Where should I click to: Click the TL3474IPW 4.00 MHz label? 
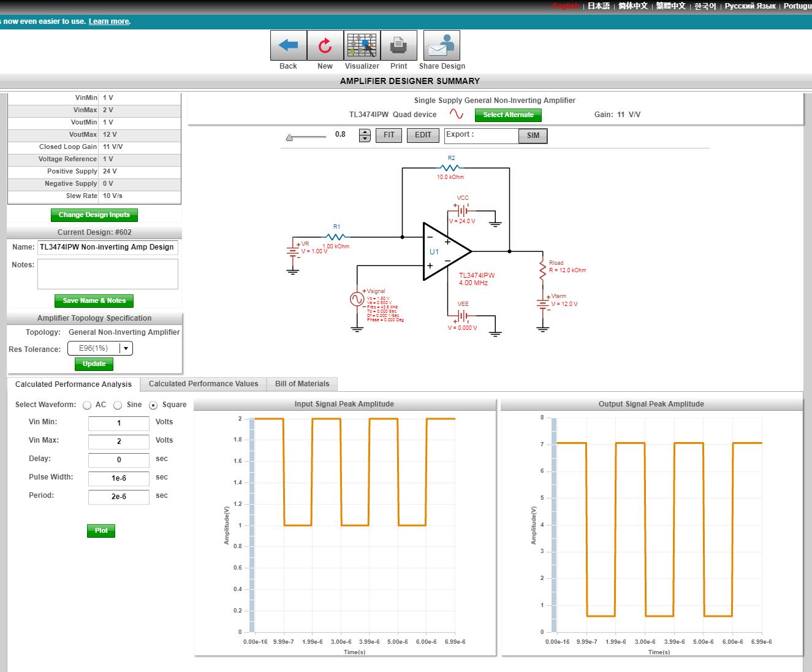pos(477,280)
